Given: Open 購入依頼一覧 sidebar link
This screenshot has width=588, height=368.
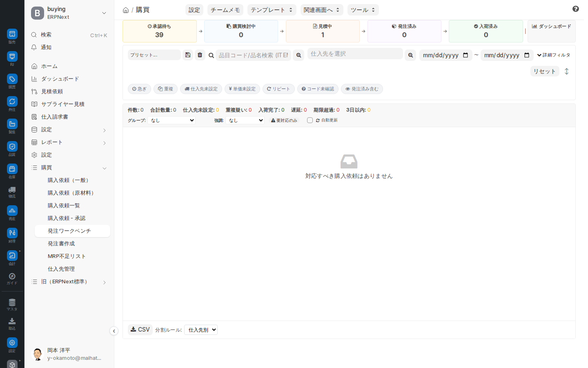Looking at the screenshot, I should [x=72, y=206].
